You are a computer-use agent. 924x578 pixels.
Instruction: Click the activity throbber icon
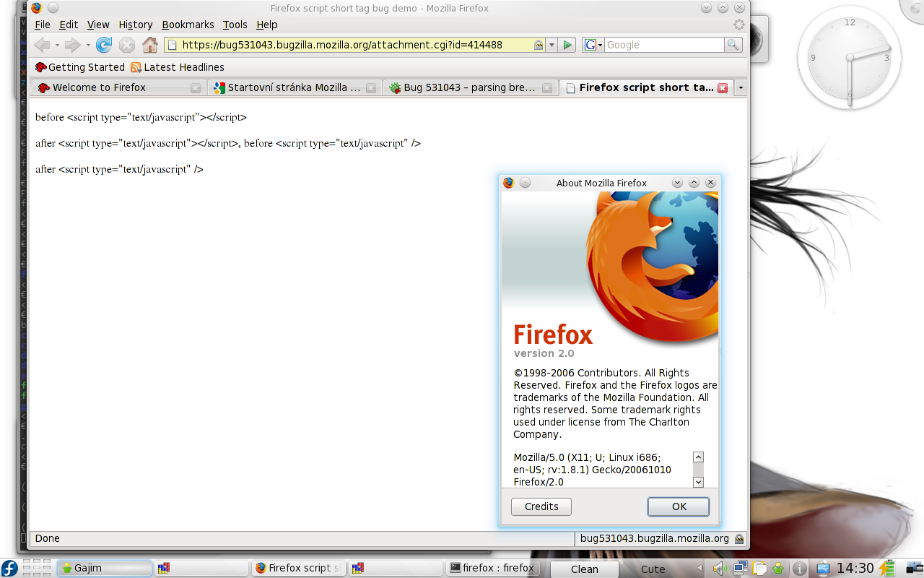739,25
